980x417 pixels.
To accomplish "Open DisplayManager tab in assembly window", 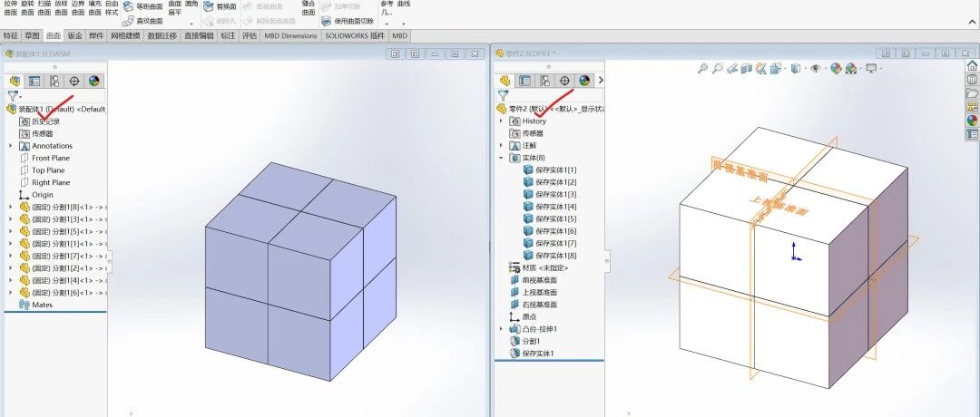I will [93, 82].
